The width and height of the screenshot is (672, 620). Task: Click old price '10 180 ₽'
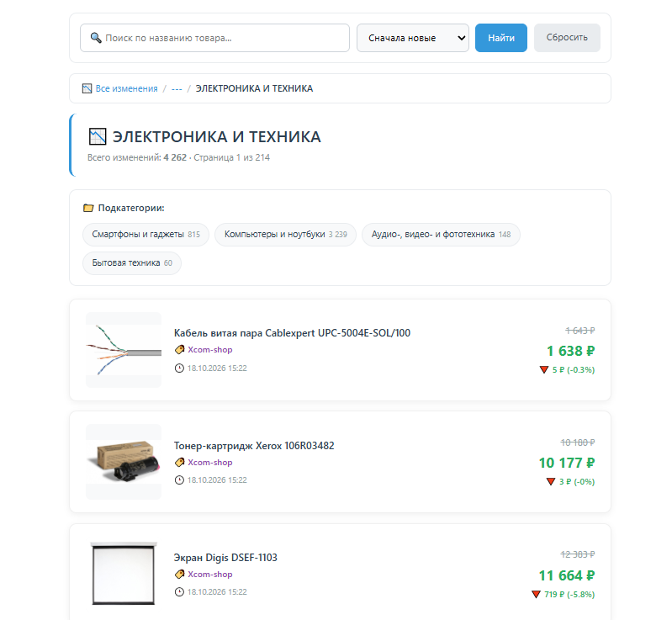[x=577, y=442]
